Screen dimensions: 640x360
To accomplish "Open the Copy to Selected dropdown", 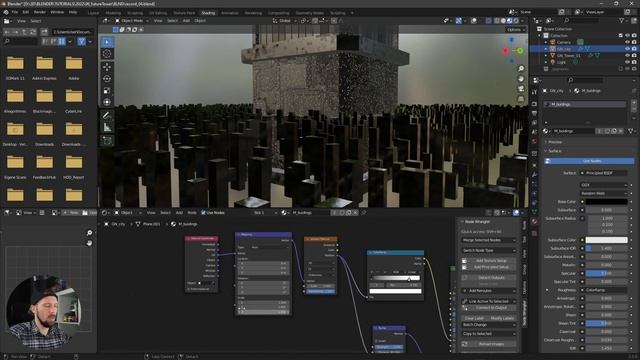I will [489, 333].
